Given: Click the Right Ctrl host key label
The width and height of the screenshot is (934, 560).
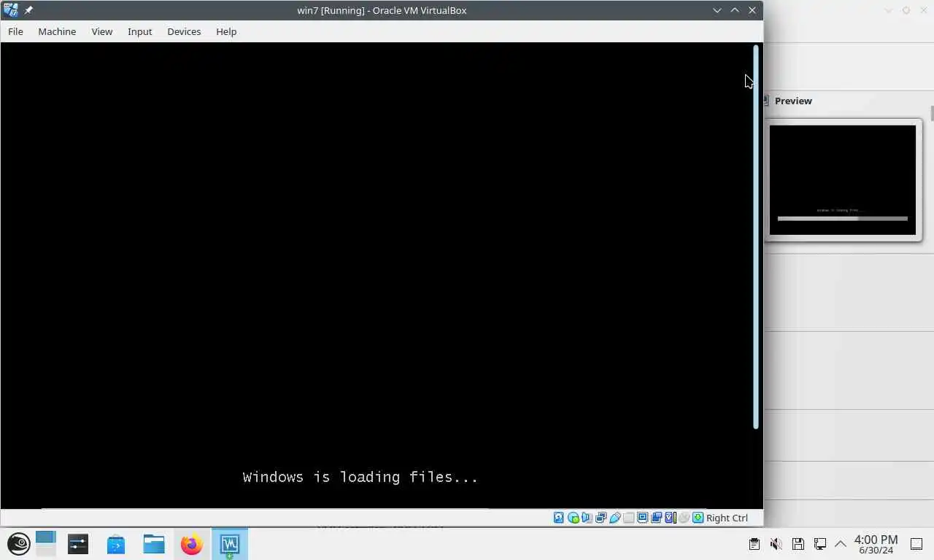Looking at the screenshot, I should (x=727, y=518).
